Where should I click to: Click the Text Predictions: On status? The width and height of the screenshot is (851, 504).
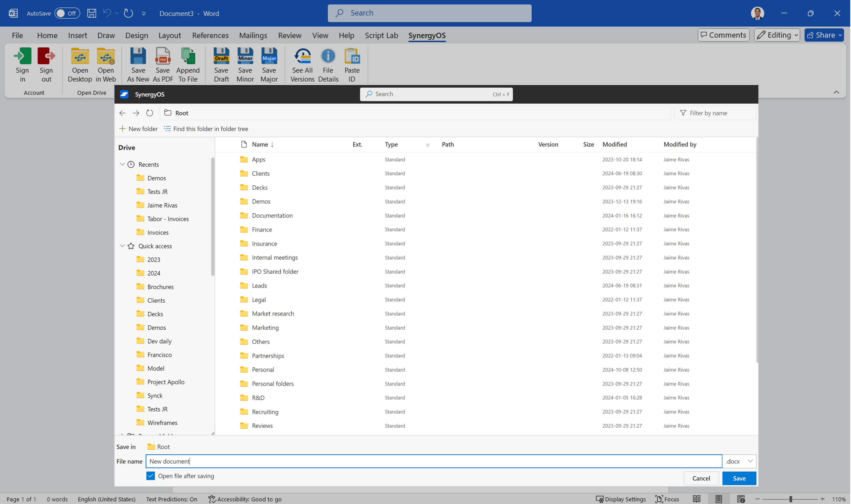172,499
